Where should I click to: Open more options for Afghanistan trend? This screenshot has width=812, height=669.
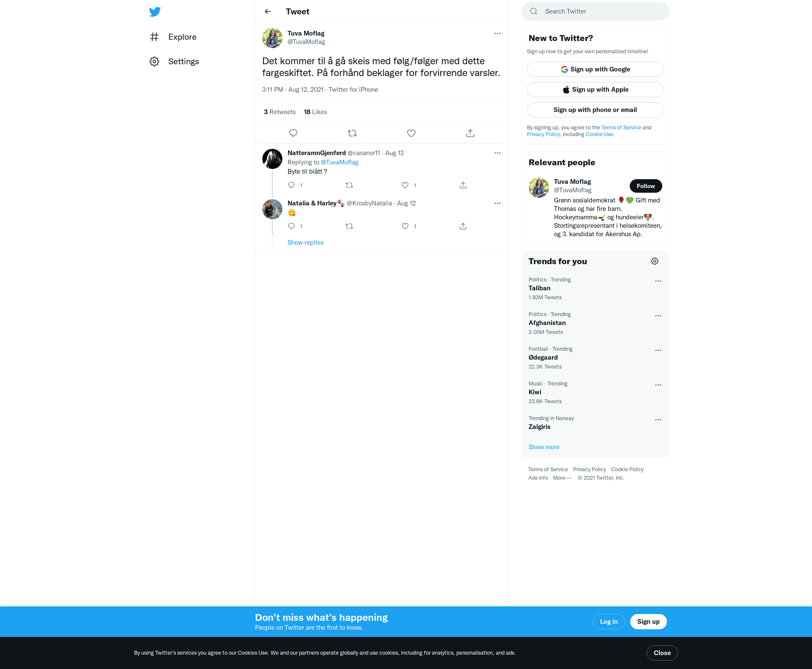[658, 316]
